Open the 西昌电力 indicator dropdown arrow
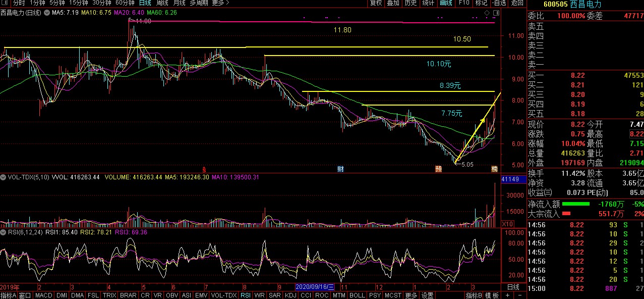Image resolution: width=644 pixels, height=299 pixels. pyautogui.click(x=48, y=12)
